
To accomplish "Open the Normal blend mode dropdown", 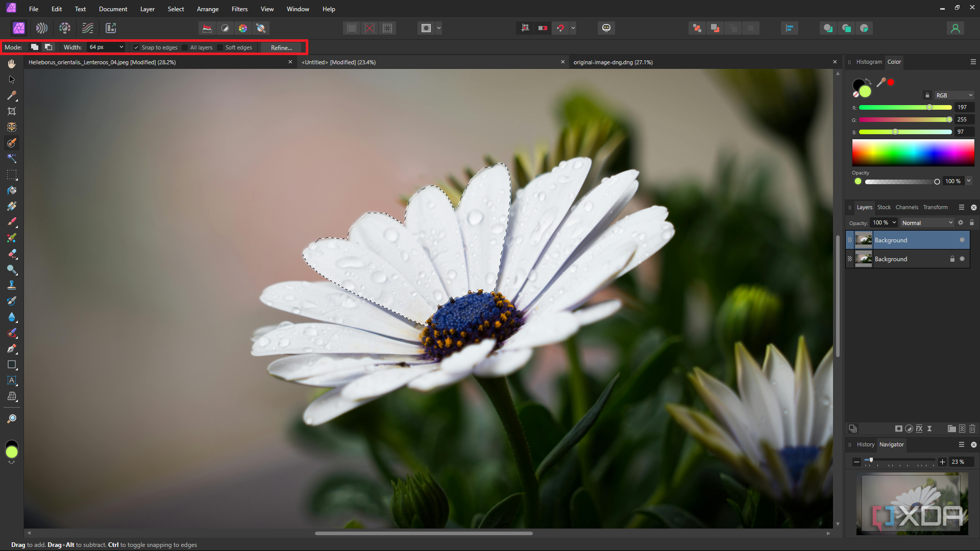I will pyautogui.click(x=927, y=223).
